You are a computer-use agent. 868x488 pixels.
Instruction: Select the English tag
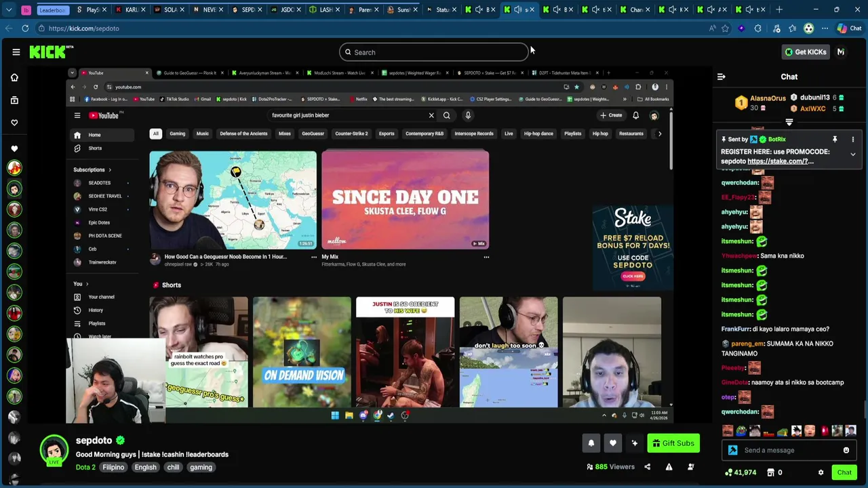pyautogui.click(x=145, y=467)
